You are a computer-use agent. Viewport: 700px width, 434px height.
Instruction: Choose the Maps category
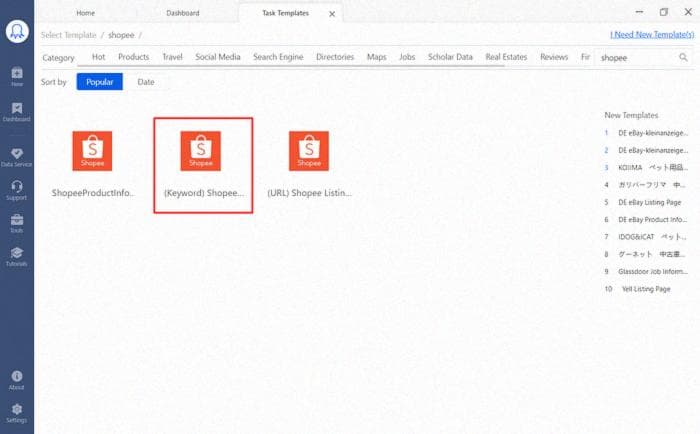[x=376, y=57]
